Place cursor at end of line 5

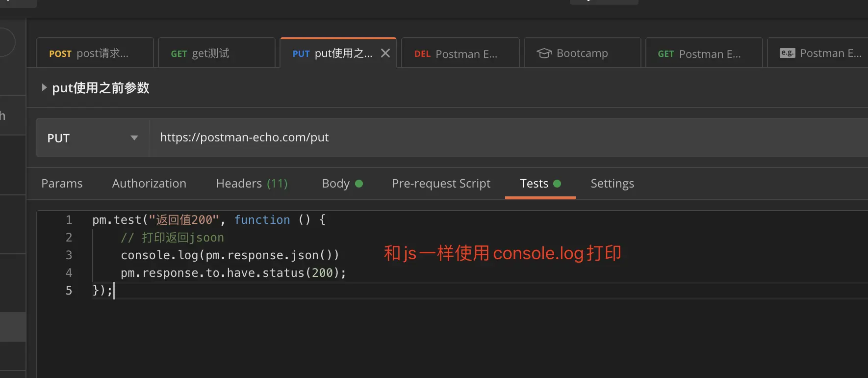(114, 291)
